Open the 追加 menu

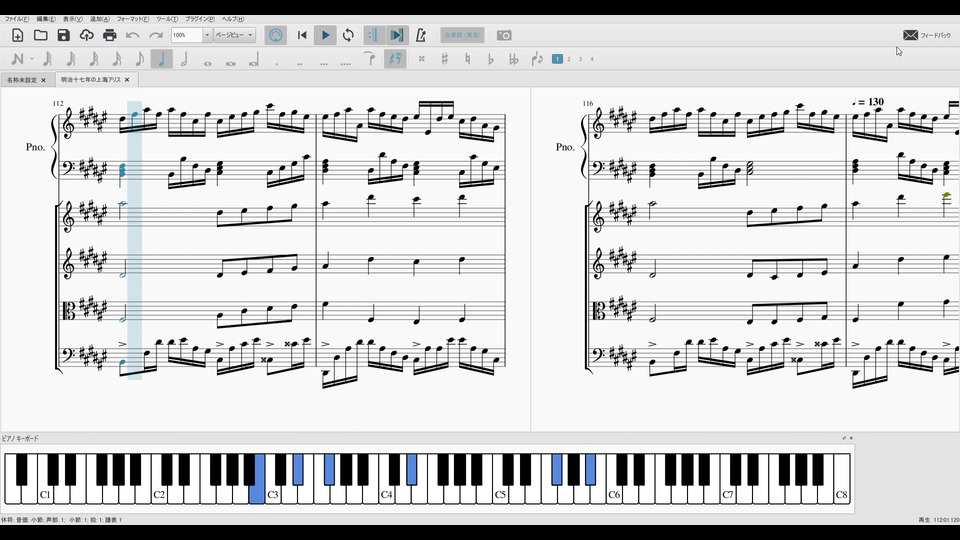pos(100,19)
